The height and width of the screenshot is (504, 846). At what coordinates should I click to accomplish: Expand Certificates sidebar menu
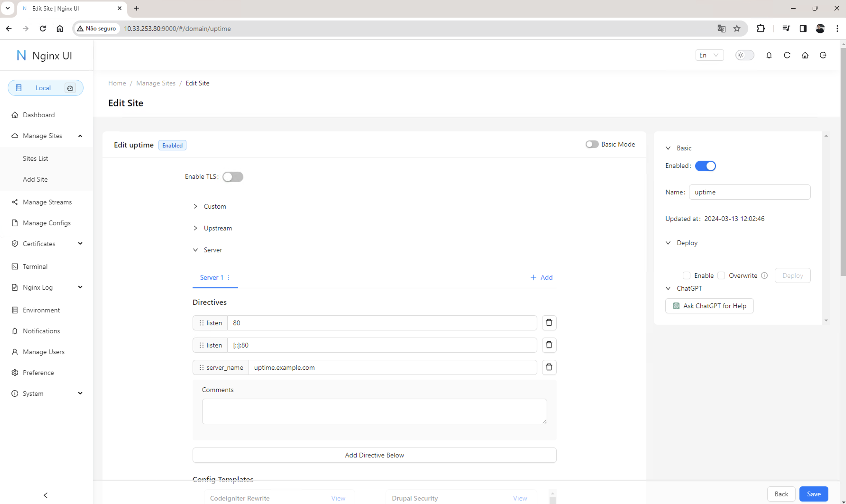point(46,244)
